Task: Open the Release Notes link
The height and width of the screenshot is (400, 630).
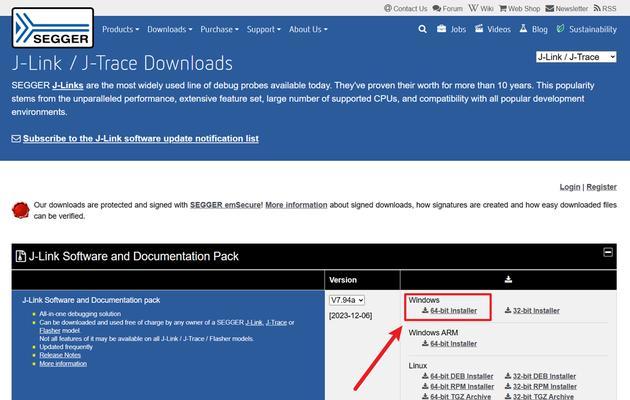Action: pyautogui.click(x=60, y=355)
